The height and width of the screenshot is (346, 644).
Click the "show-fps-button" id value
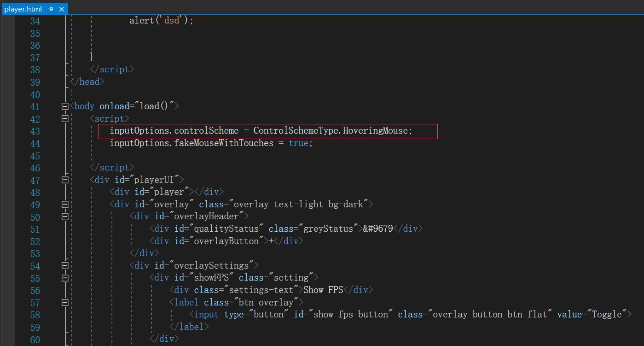click(351, 314)
